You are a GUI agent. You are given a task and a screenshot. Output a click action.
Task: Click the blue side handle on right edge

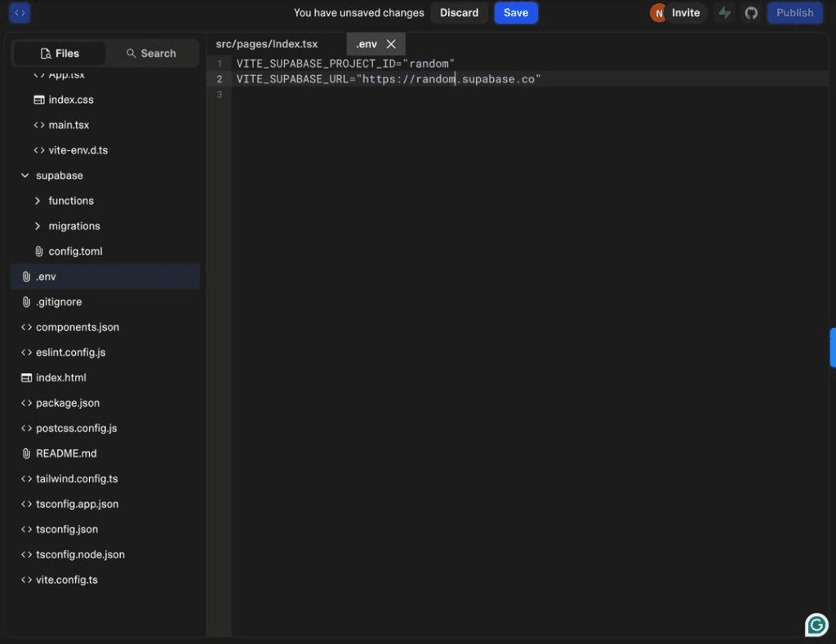click(x=833, y=348)
